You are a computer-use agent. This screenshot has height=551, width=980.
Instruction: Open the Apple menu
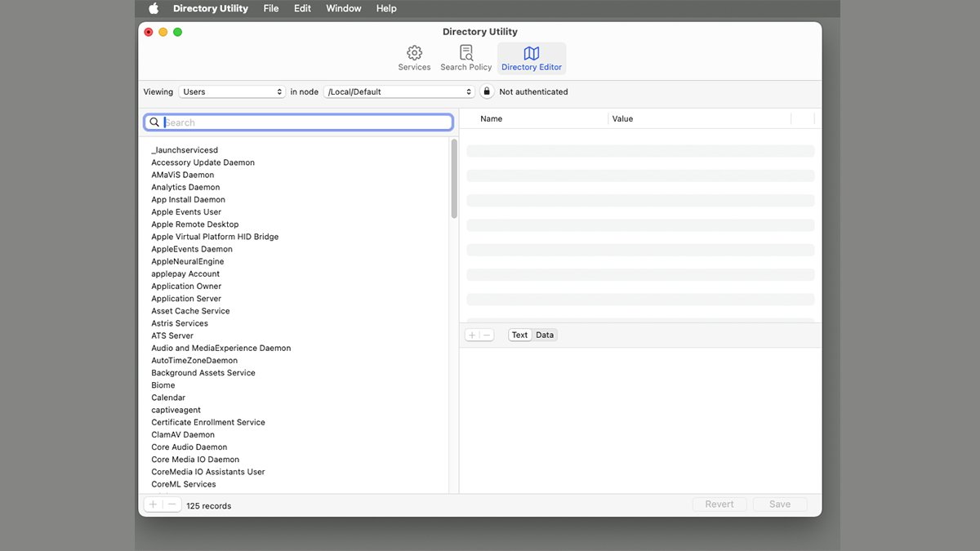154,8
